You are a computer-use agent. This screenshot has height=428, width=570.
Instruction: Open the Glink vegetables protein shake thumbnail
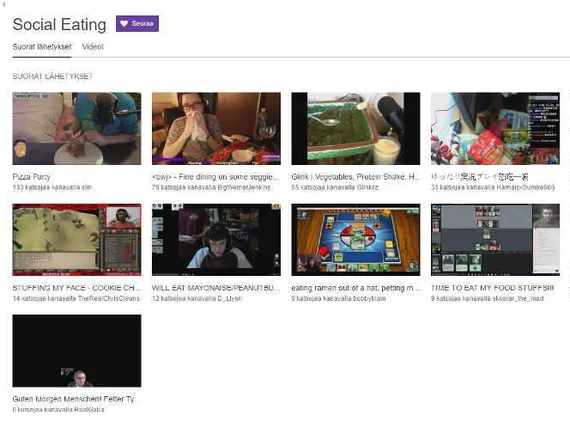click(356, 129)
